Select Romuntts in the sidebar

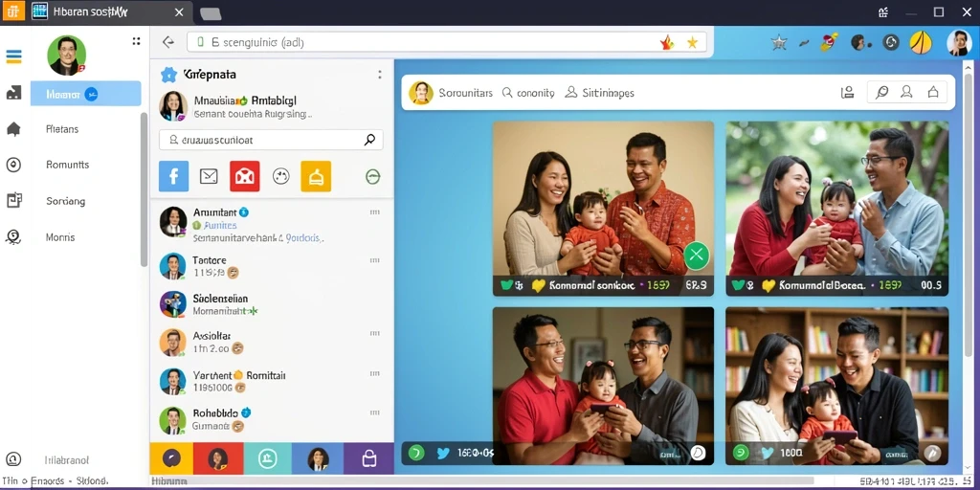pyautogui.click(x=68, y=165)
